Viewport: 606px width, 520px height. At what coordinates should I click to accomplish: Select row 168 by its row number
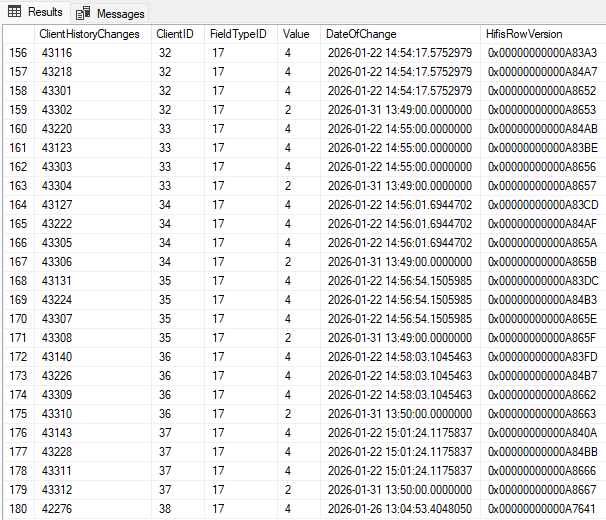[18, 280]
